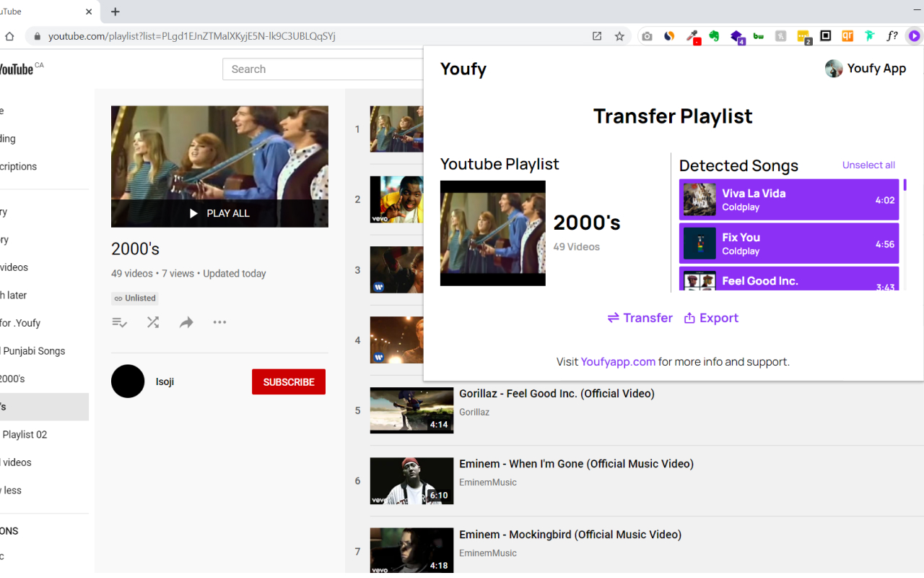Open Eminem - When I'm Gone video title
Image resolution: width=924 pixels, height=578 pixels.
[576, 464]
